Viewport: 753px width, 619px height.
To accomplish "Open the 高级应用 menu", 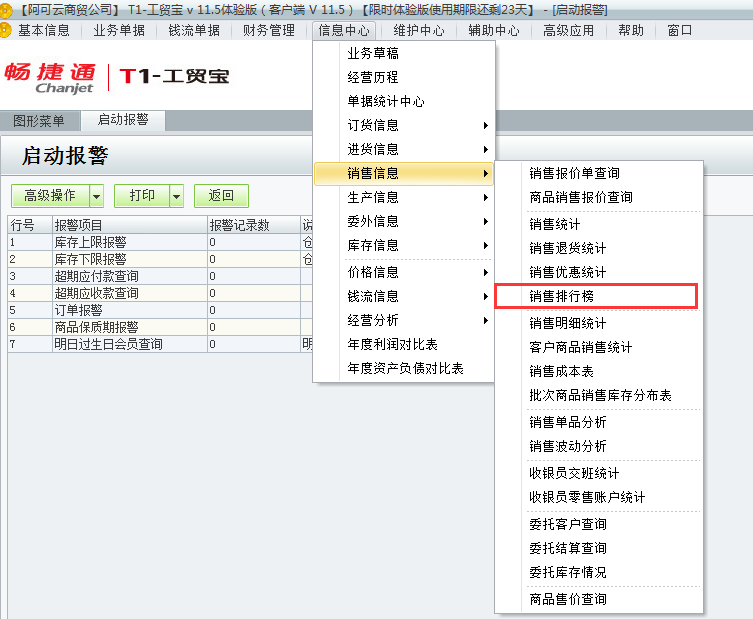I will tap(569, 31).
